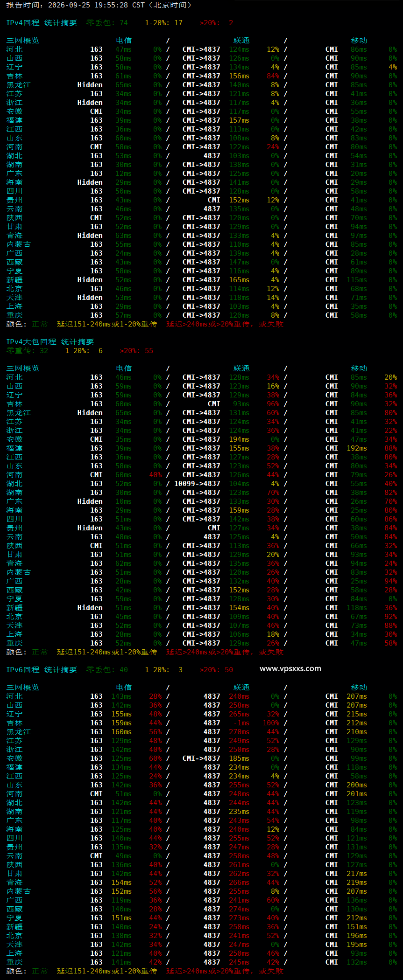Select the "IPv4大包回程 统计摘要" heading
Image resolution: width=403 pixels, height=980 pixels.
(50, 342)
